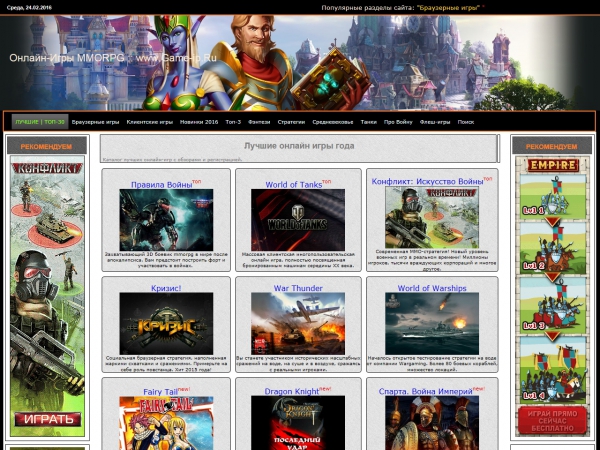Open the World of Tanks title link
The height and width of the screenshot is (450, 600).
click(x=293, y=184)
